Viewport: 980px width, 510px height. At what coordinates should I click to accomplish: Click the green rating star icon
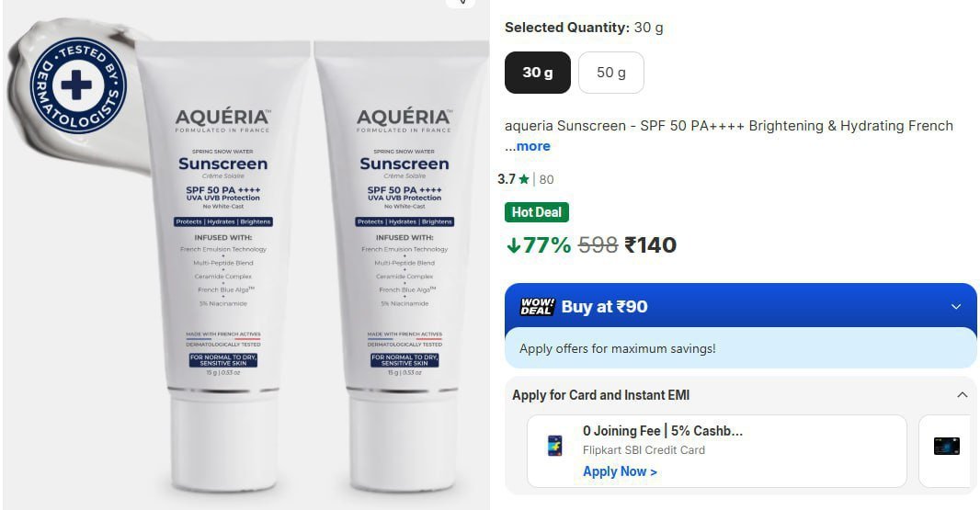[524, 179]
